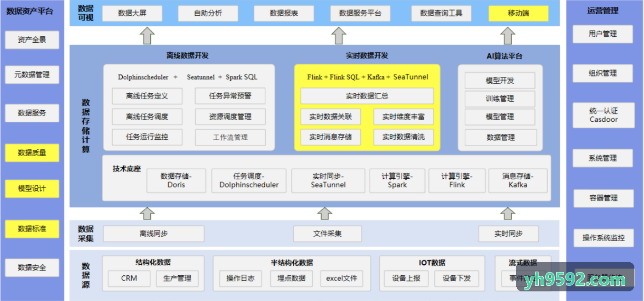Viewport: 644px width, 301px height.
Task: Click the 数据存储-Doris box
Action: click(177, 181)
